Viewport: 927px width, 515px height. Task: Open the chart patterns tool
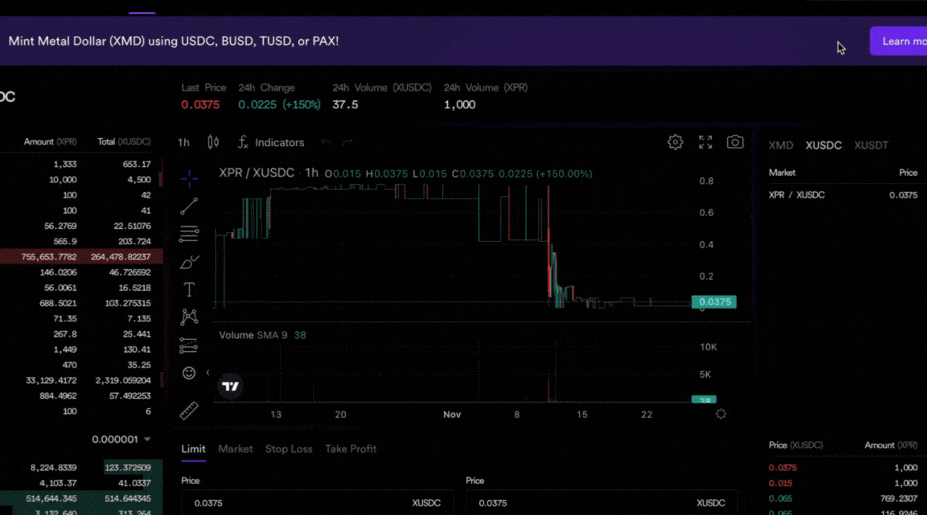[x=189, y=318]
